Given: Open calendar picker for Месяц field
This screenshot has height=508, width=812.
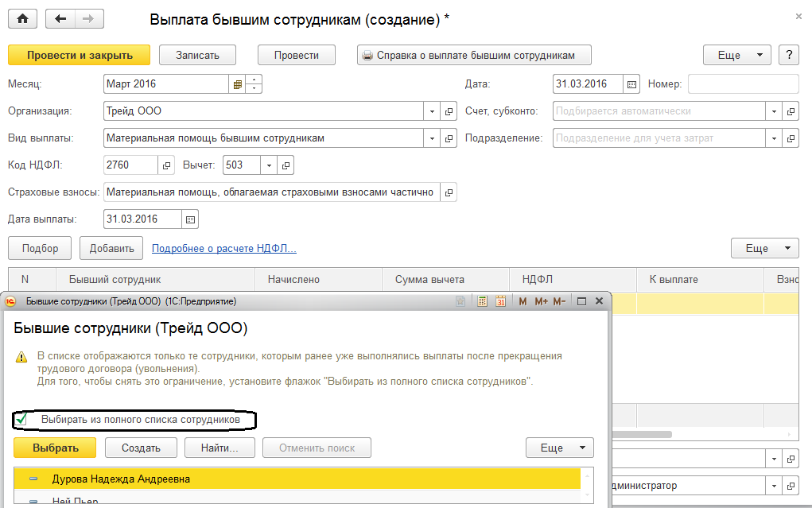Looking at the screenshot, I should tap(237, 84).
